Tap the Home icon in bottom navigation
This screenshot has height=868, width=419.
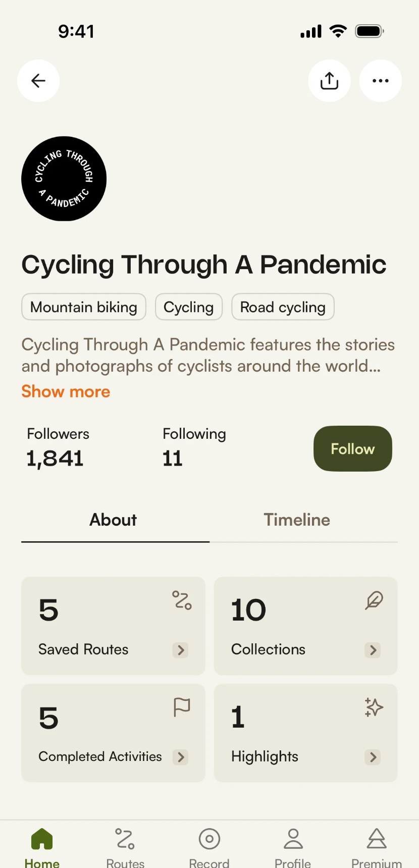42,839
